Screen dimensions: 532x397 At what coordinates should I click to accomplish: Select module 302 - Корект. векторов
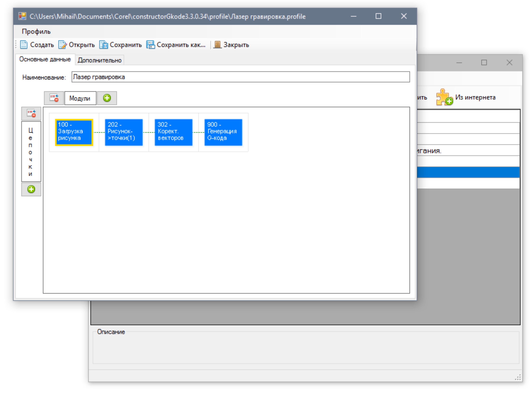click(173, 132)
